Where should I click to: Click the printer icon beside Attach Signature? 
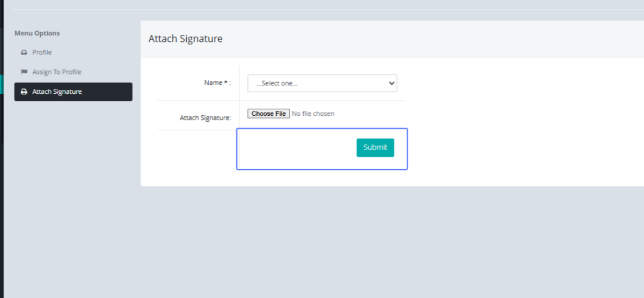(x=24, y=92)
